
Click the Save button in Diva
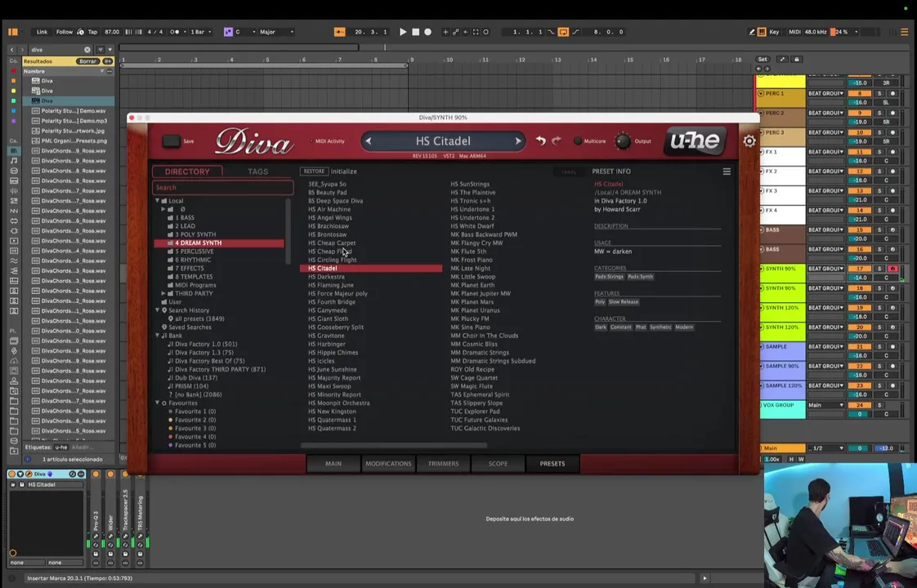click(172, 140)
